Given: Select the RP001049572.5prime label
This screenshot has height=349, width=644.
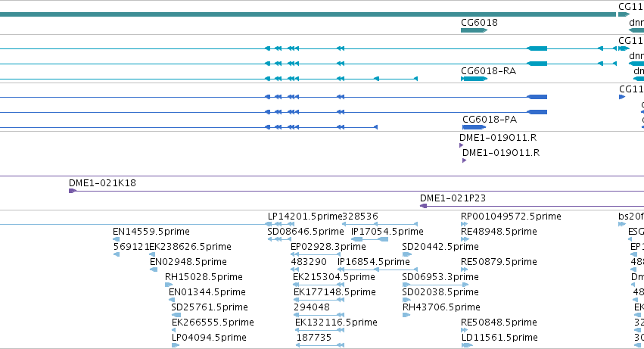Looking at the screenshot, I should pyautogui.click(x=511, y=217).
